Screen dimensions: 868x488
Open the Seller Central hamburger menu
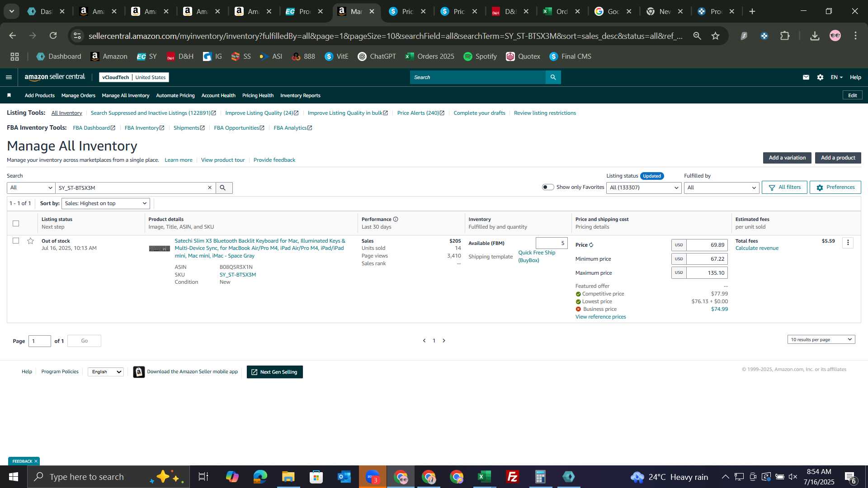9,77
